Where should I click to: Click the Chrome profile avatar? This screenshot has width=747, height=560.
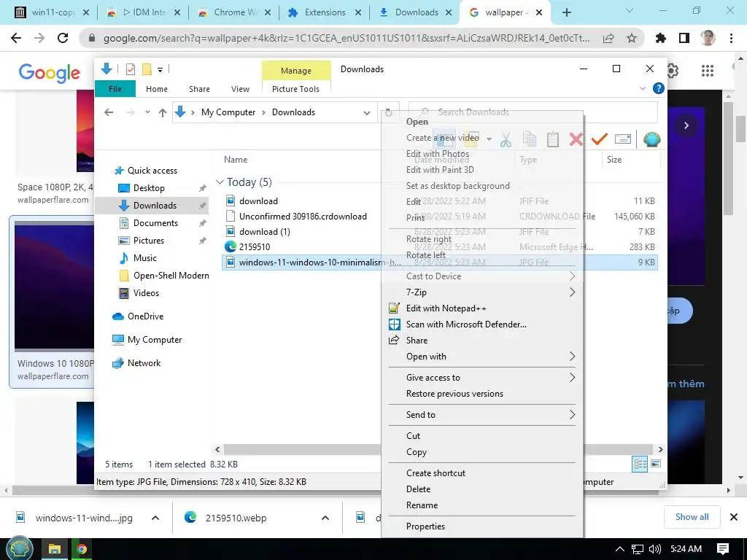[x=708, y=38]
